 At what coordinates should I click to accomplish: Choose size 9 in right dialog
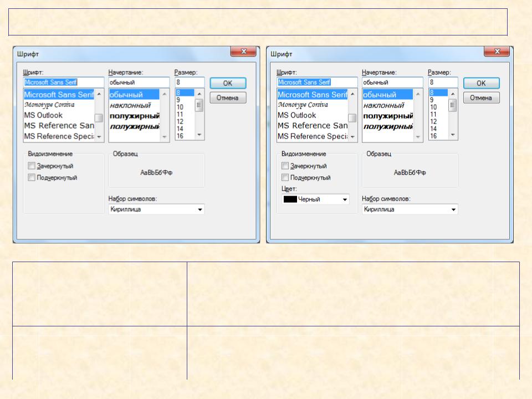pos(438,100)
